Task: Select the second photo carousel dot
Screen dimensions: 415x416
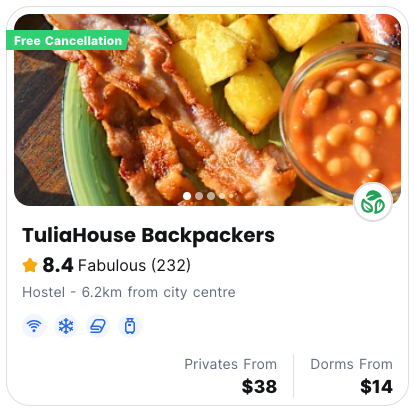Action: 199,196
